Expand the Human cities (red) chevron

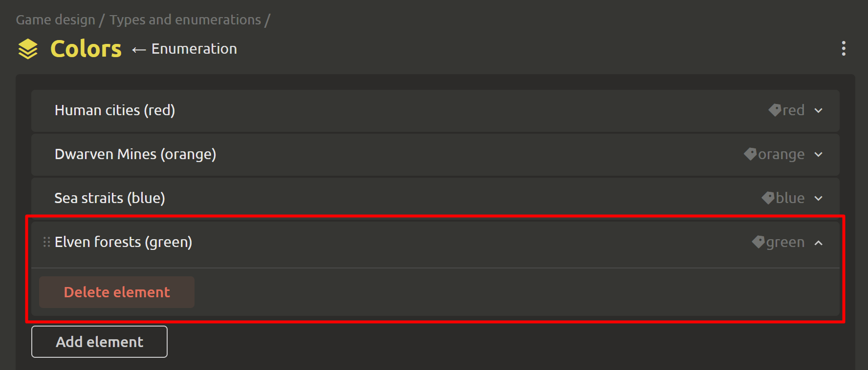point(819,111)
